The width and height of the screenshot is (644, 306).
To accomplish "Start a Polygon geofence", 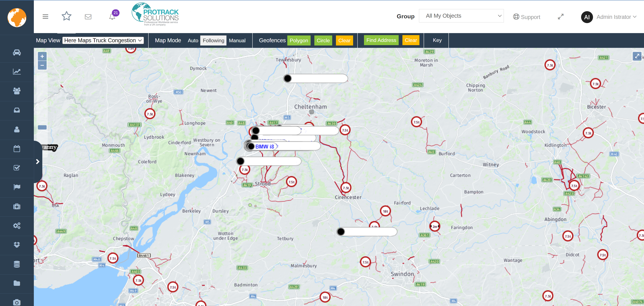I will point(299,40).
